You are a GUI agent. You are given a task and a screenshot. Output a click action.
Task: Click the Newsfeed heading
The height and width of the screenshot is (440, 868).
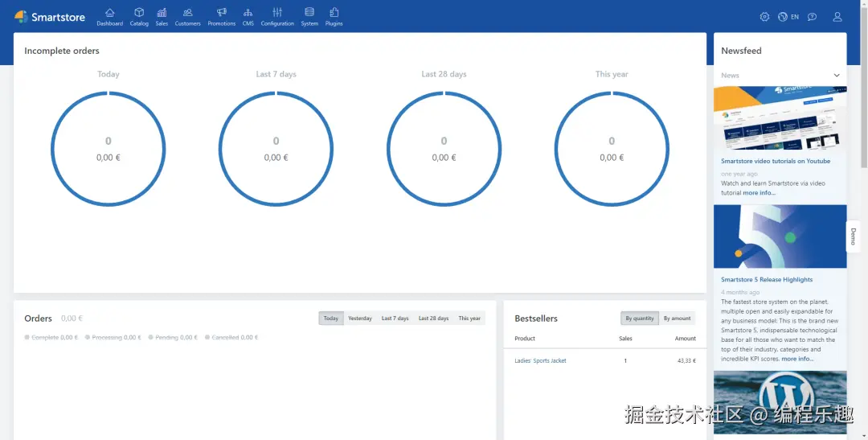tap(741, 51)
